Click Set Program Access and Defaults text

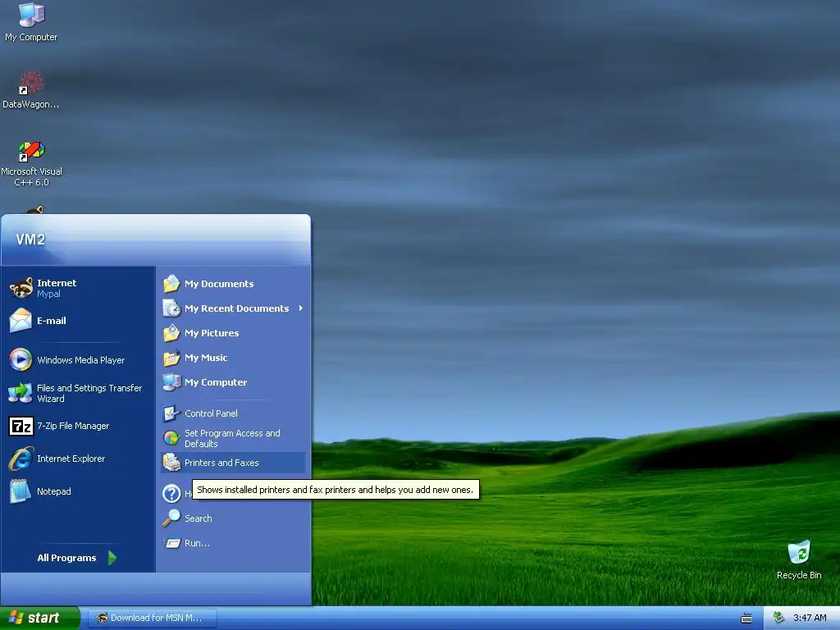(232, 438)
